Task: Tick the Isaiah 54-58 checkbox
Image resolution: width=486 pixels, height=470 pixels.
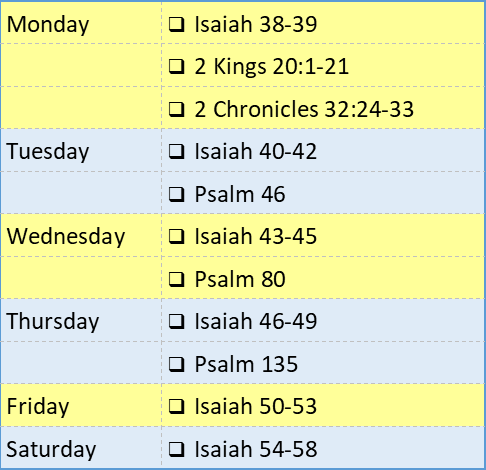Action: point(176,449)
